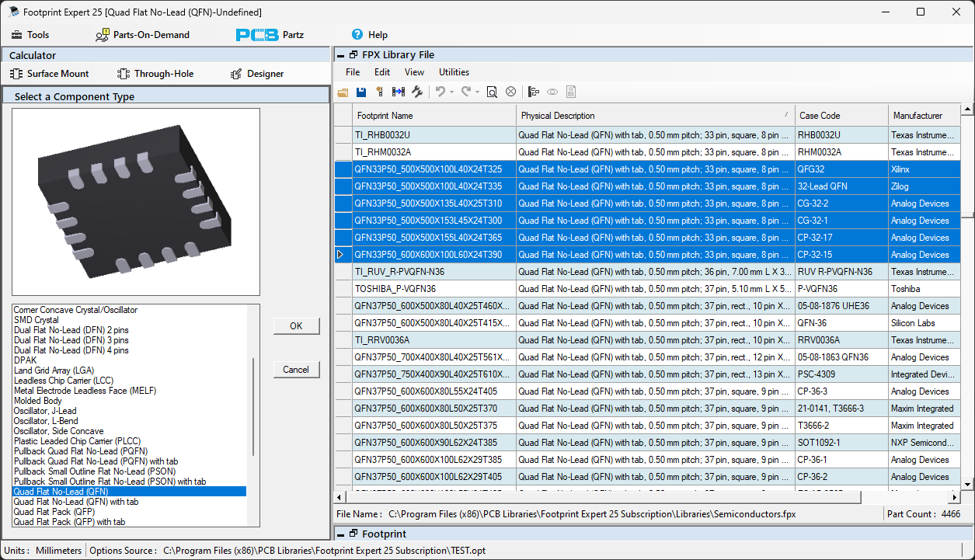Collapse the Footprint panel
Viewport: 975px width, 560px height.
click(x=340, y=534)
